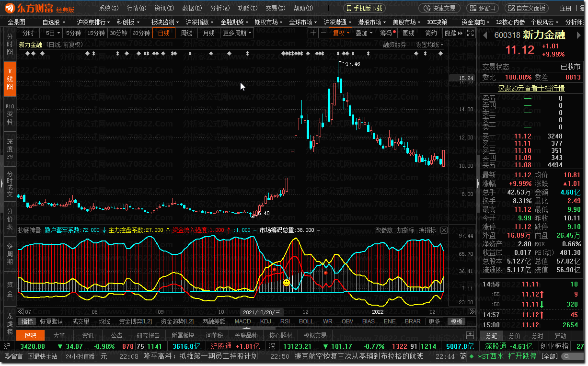
Task: Open 资金 sidebar panel
Action: 10,289
